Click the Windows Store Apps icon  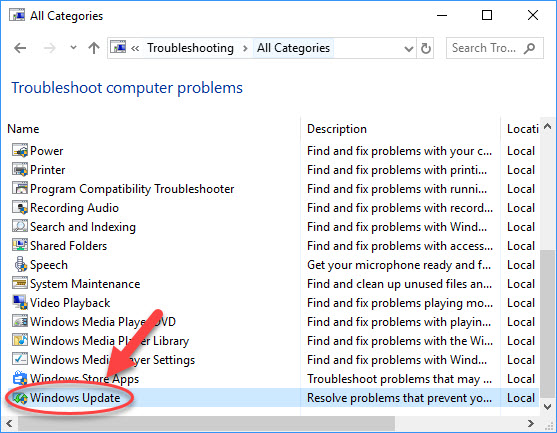(20, 378)
